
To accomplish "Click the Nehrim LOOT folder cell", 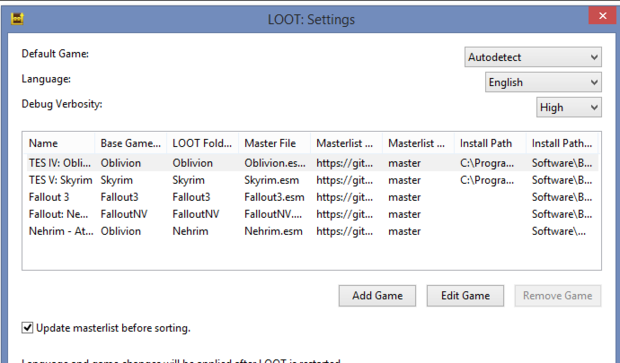I will [x=190, y=231].
